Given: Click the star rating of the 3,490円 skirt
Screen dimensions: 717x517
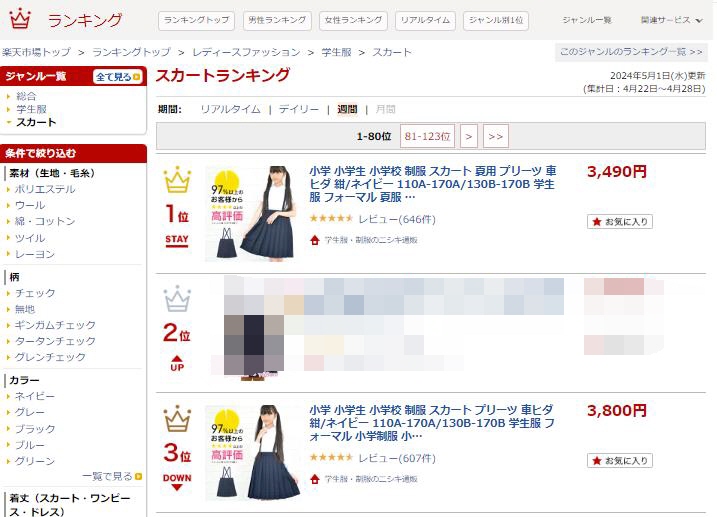Looking at the screenshot, I should [x=331, y=219].
